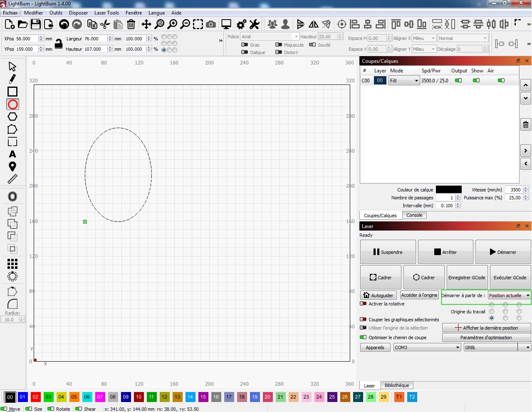Click Paramètres d'optimisation button
The height and width of the screenshot is (412, 532).
486,338
